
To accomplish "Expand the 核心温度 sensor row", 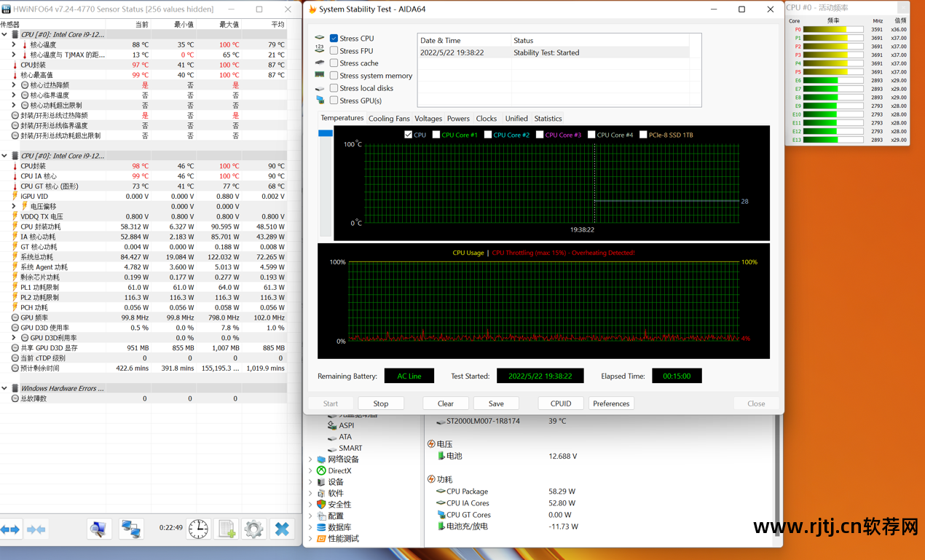I will coord(14,44).
